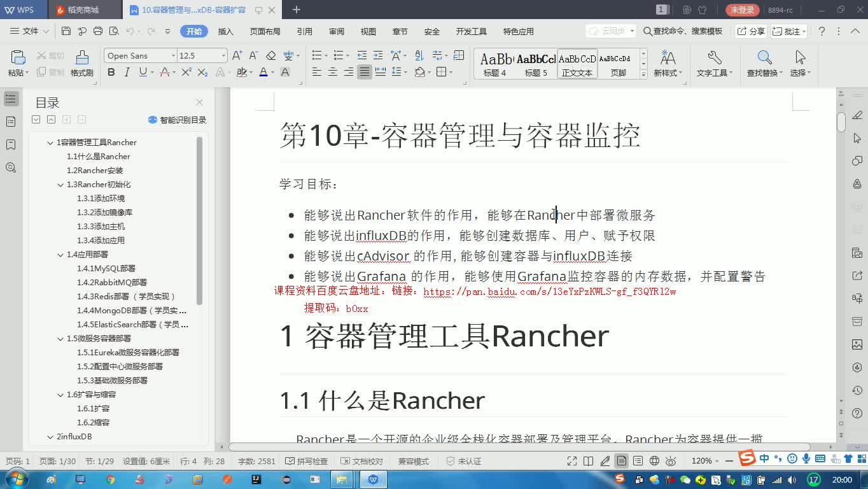The height and width of the screenshot is (489, 868).
Task: Open the 页面布局 (Page Layout) tab
Action: tap(265, 31)
